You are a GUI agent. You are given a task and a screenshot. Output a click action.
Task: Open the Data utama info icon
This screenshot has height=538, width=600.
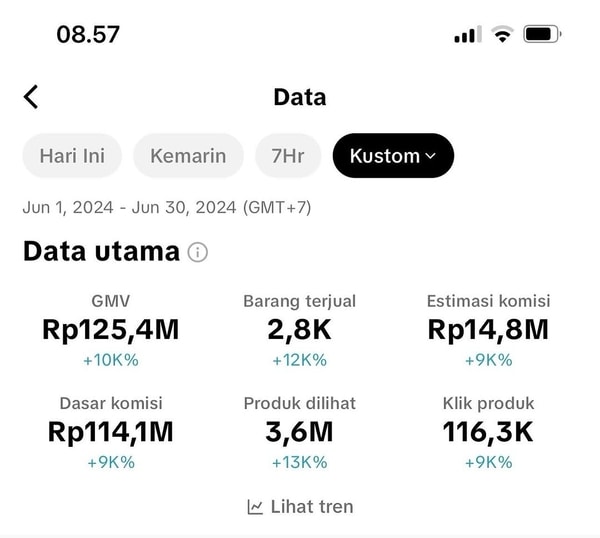(x=198, y=253)
